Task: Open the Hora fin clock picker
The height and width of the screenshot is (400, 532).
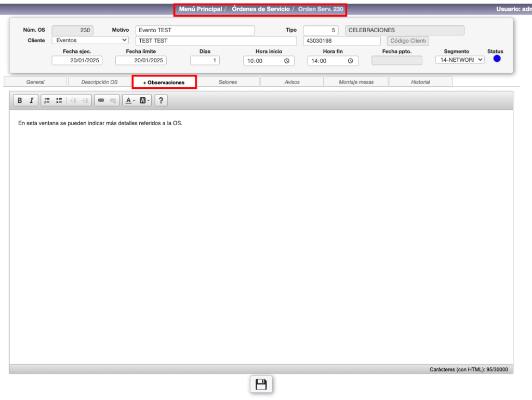Action: click(350, 61)
